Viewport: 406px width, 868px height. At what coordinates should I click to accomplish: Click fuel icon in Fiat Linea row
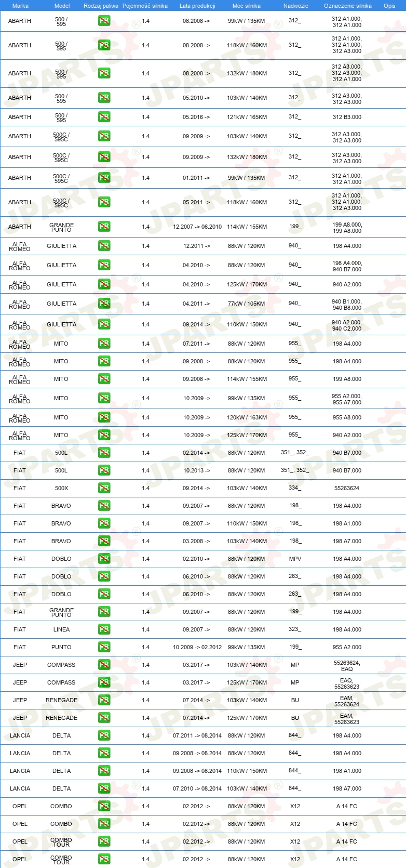click(104, 629)
